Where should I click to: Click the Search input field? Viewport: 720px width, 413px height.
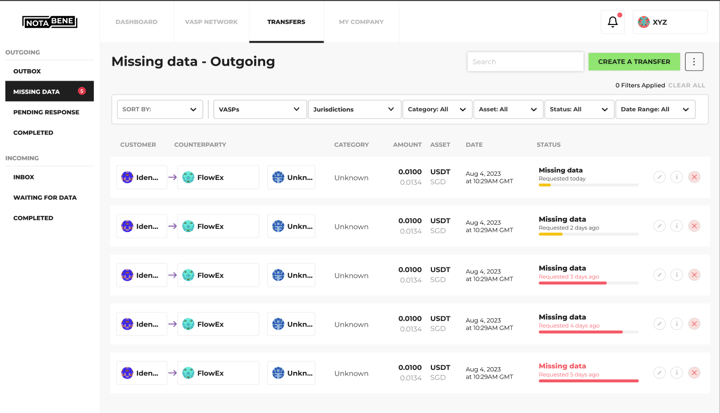525,62
